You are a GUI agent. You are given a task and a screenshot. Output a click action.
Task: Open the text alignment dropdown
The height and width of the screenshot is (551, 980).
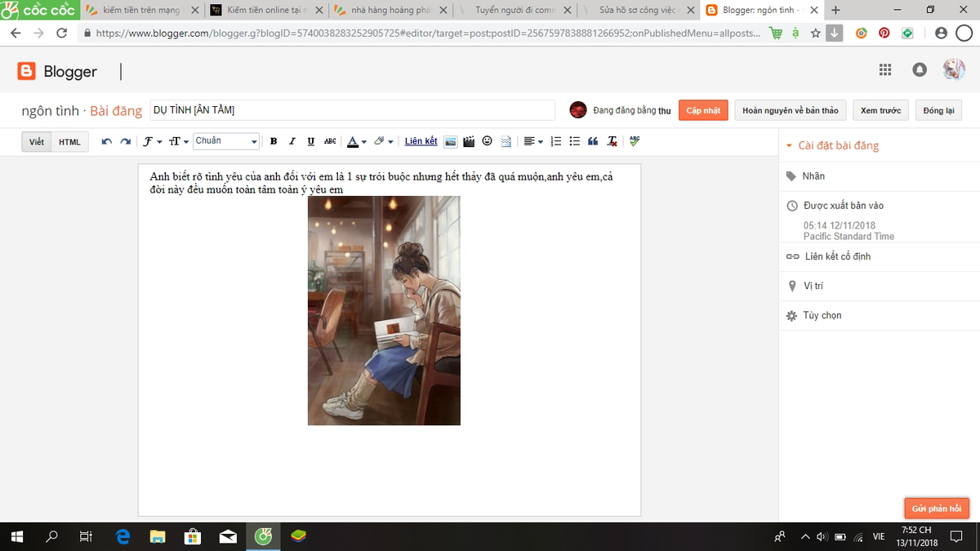(x=533, y=141)
